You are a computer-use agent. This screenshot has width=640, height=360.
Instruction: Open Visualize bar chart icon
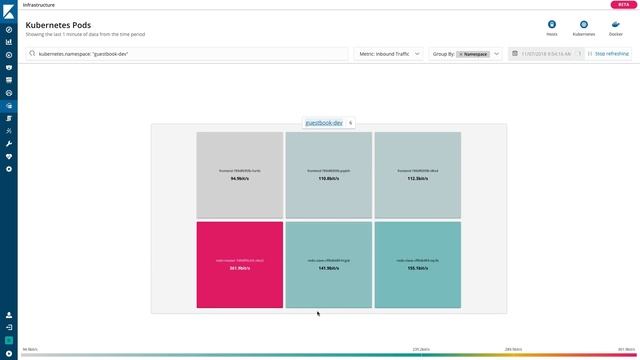(9, 42)
